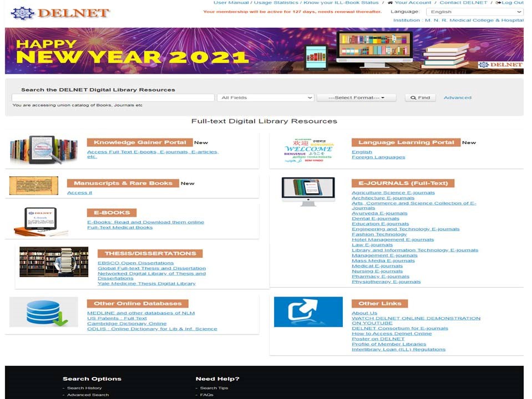Open the Select Format dropdown

click(356, 98)
